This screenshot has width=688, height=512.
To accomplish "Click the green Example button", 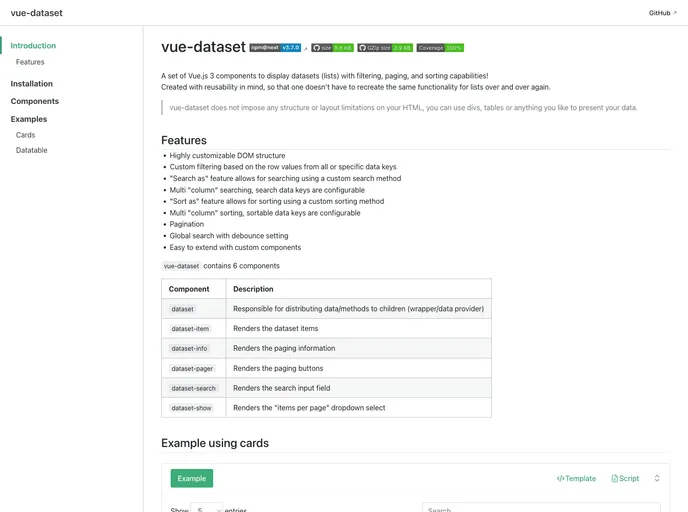I will 192,478.
